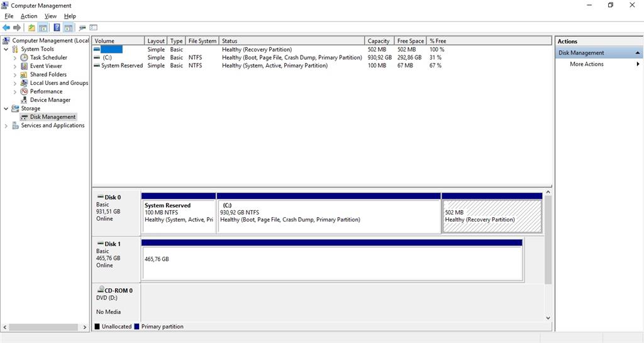Collapse the System Tools tree node

click(x=6, y=49)
